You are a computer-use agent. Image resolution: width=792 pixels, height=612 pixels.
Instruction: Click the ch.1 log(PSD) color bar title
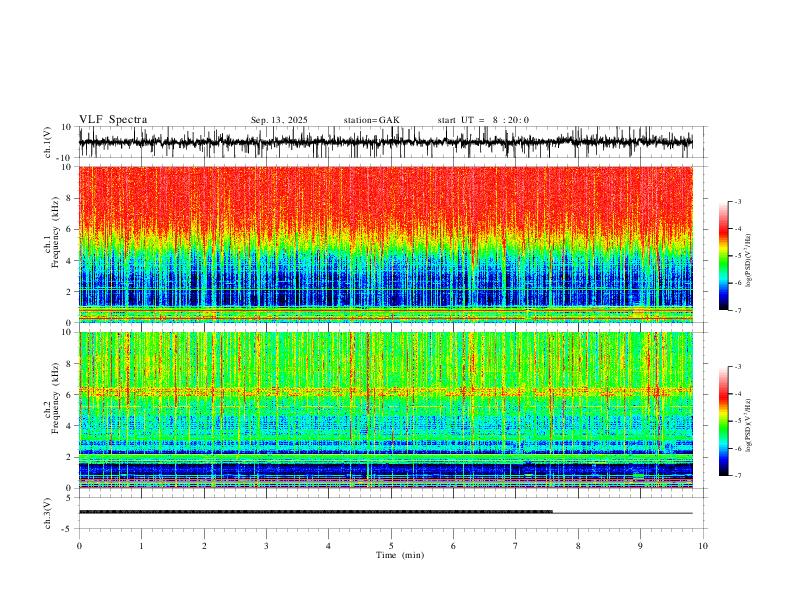(749, 260)
